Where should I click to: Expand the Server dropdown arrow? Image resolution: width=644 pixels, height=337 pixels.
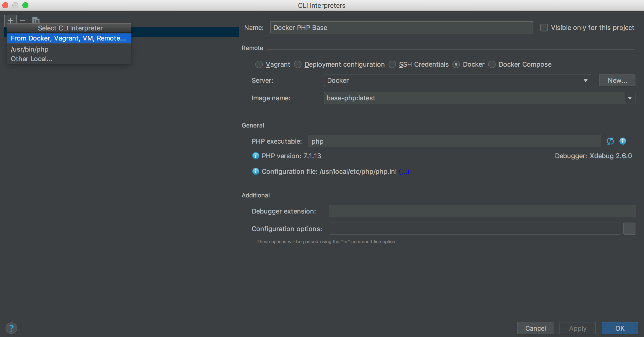coord(585,80)
